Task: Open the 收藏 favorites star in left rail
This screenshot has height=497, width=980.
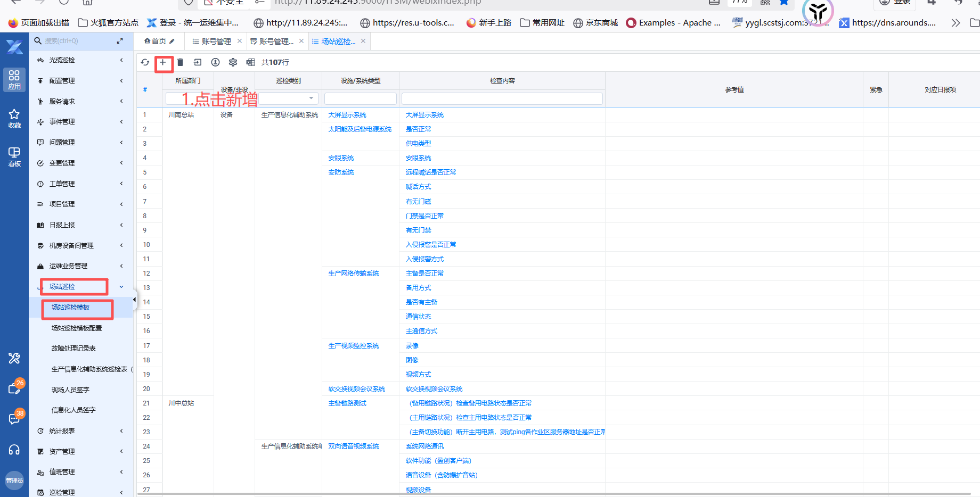Action: point(14,118)
